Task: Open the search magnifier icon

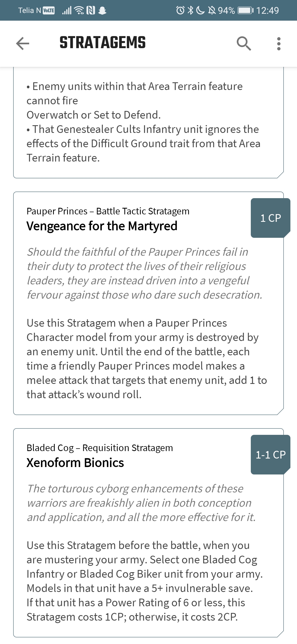Action: (244, 43)
